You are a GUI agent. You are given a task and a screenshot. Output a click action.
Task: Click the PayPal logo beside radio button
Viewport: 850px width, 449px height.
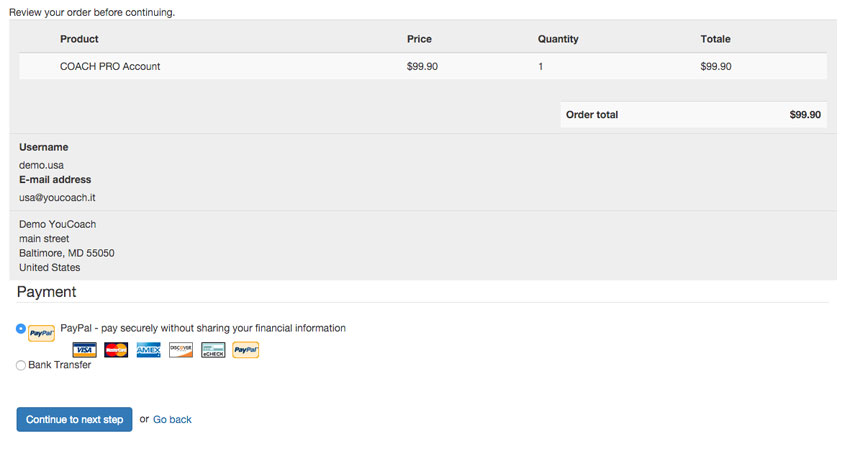click(41, 333)
